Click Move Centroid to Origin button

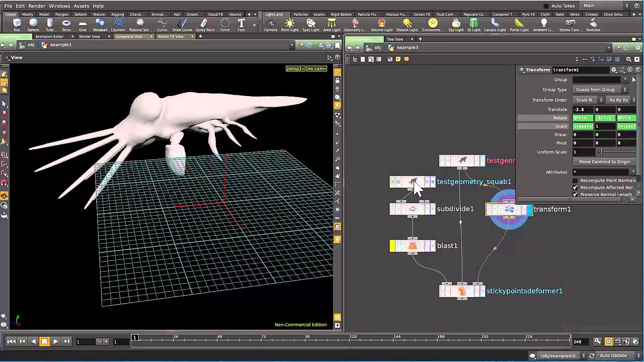(x=604, y=162)
